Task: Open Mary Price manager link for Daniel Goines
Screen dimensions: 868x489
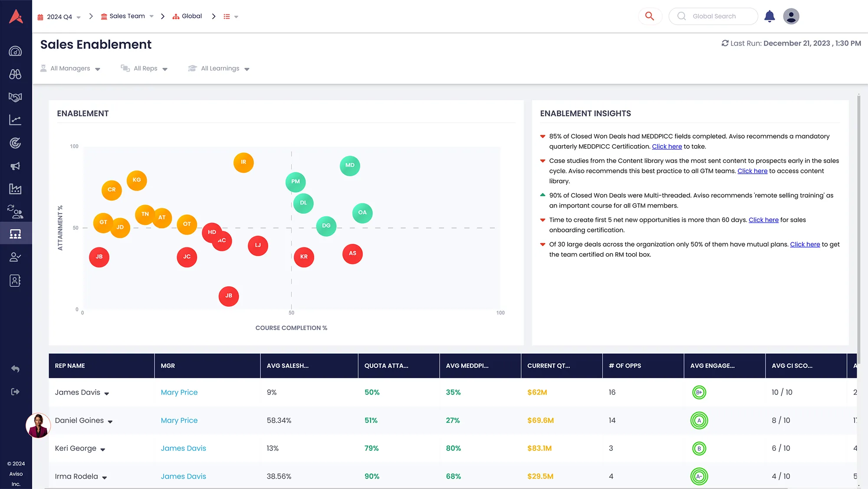Action: pos(179,420)
